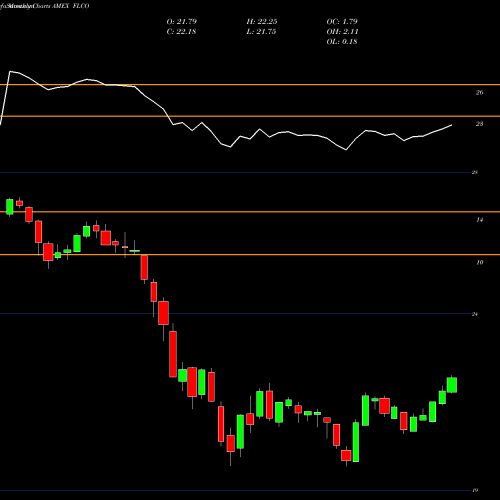Click the axis label "23"

click(479, 124)
